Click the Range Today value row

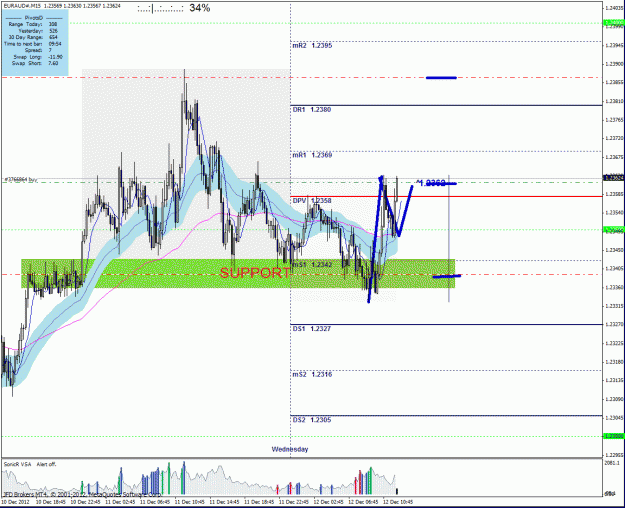click(33, 24)
